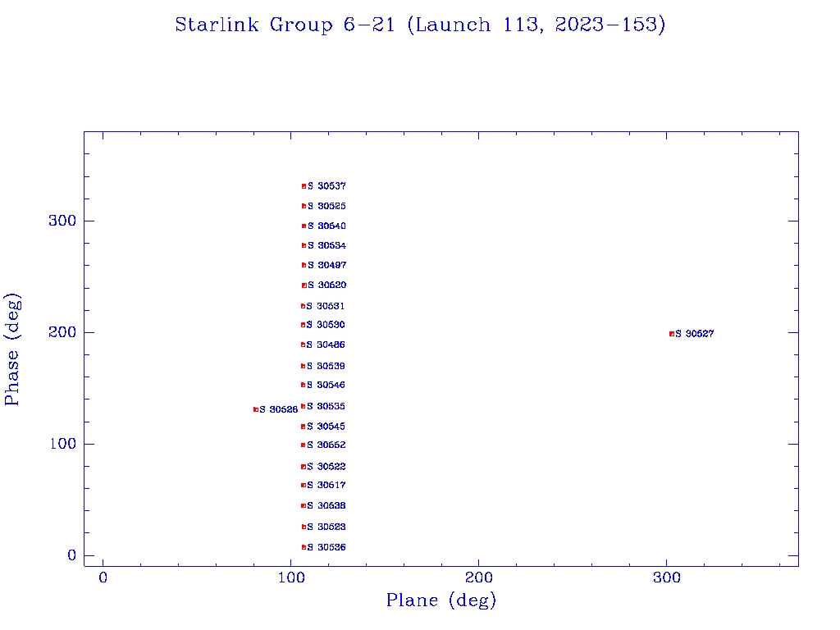Screen dimensions: 840x630
Task: Click the red marker for S 30535
Action: pyautogui.click(x=304, y=407)
